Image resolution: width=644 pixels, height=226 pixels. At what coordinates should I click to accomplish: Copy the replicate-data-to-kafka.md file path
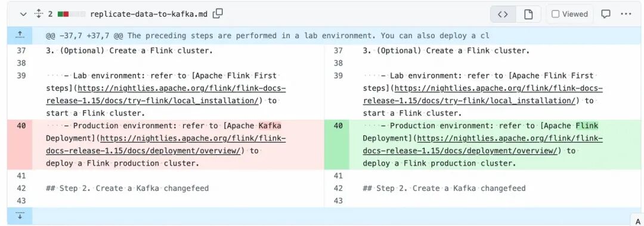click(218, 14)
